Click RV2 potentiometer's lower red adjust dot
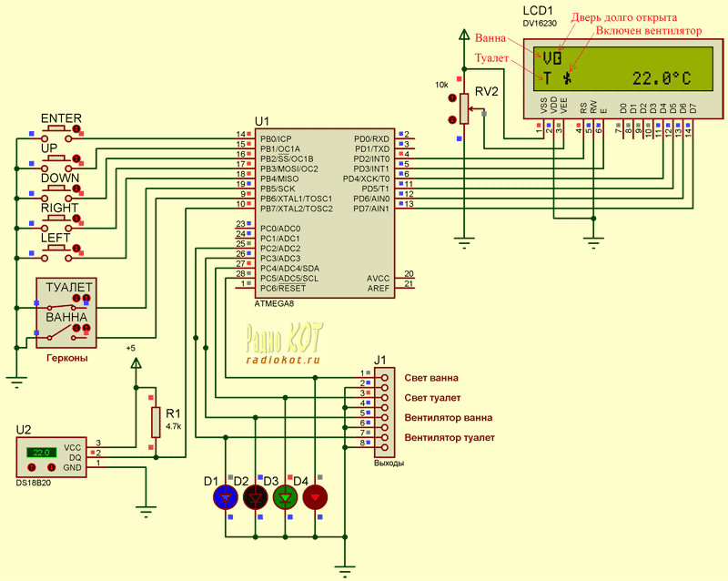The width and height of the screenshot is (728, 581). pyautogui.click(x=450, y=119)
